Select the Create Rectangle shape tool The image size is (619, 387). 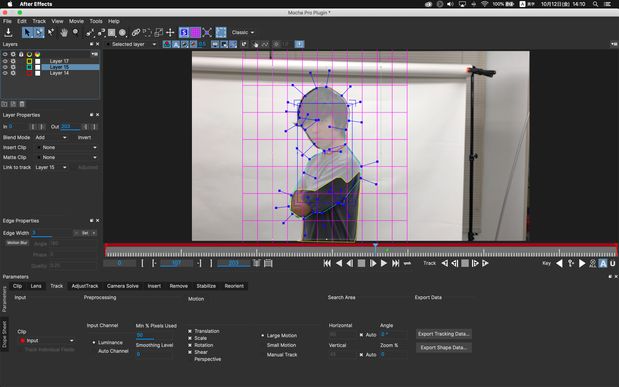click(x=112, y=32)
